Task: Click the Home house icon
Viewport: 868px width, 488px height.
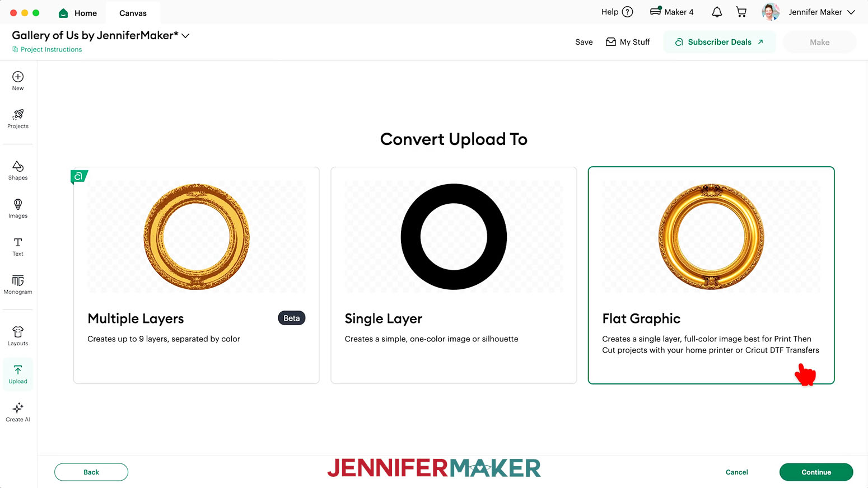Action: click(x=63, y=13)
